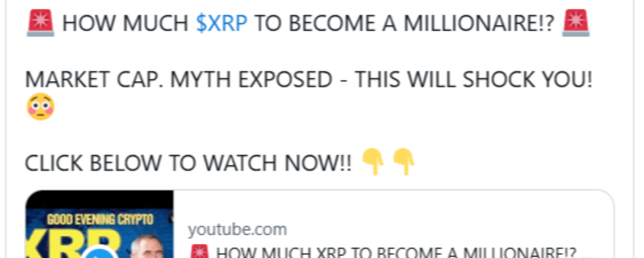The height and width of the screenshot is (258, 644).
Task: Click the siren emoji in the link card title
Action: point(199,252)
